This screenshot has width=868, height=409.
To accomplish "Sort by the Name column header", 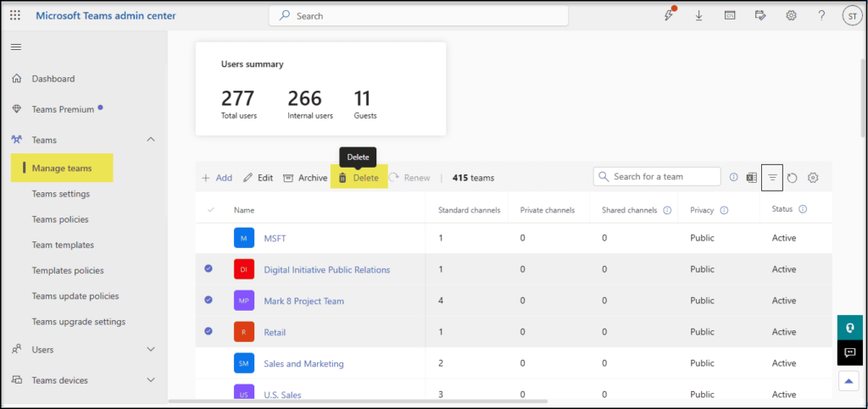I will pyautogui.click(x=244, y=210).
